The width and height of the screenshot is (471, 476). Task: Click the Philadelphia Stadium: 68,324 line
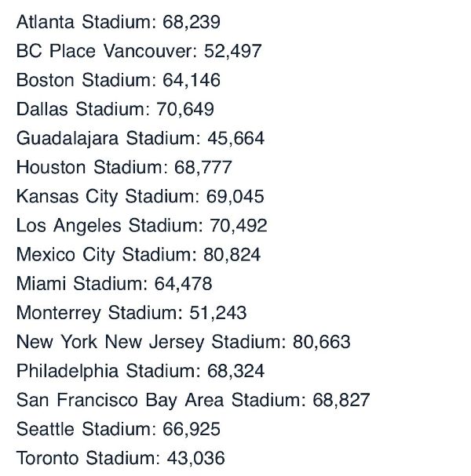click(141, 372)
